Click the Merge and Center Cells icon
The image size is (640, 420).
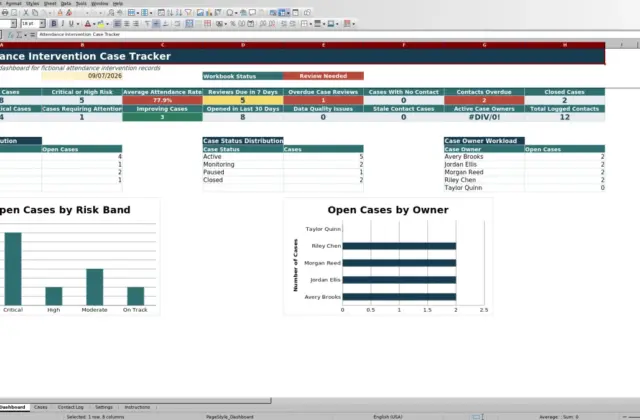click(189, 24)
